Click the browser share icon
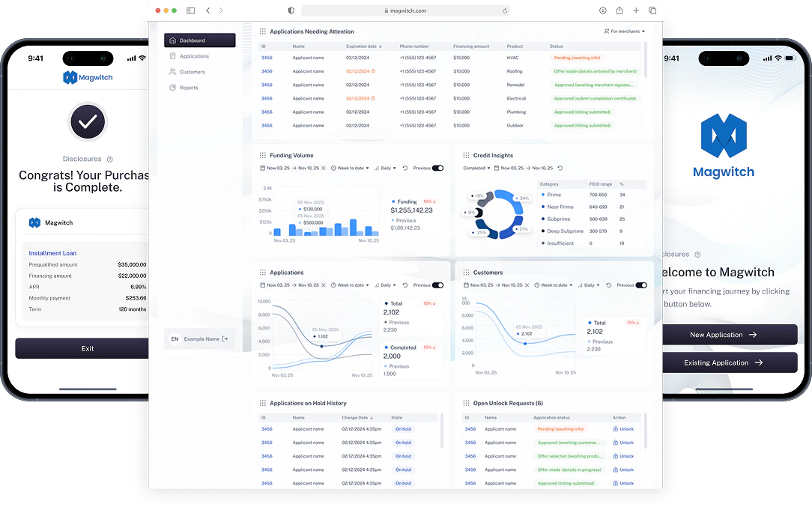The width and height of the screenshot is (812, 510). [619, 10]
